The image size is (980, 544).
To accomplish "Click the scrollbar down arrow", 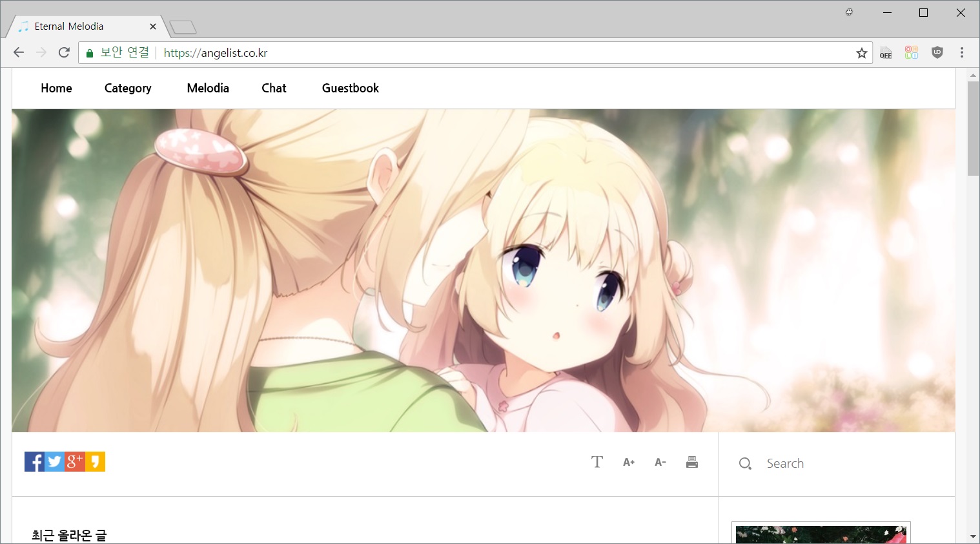I will point(973,537).
